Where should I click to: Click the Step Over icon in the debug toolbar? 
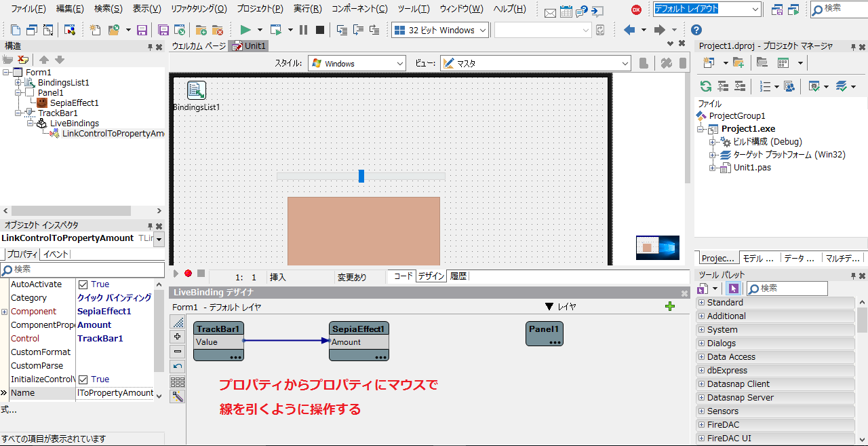[x=360, y=30]
